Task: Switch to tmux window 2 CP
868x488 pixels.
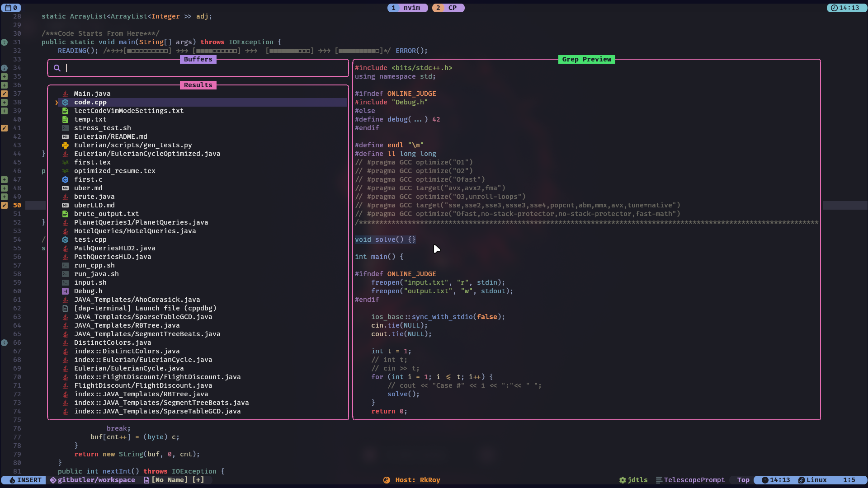Action: point(448,8)
